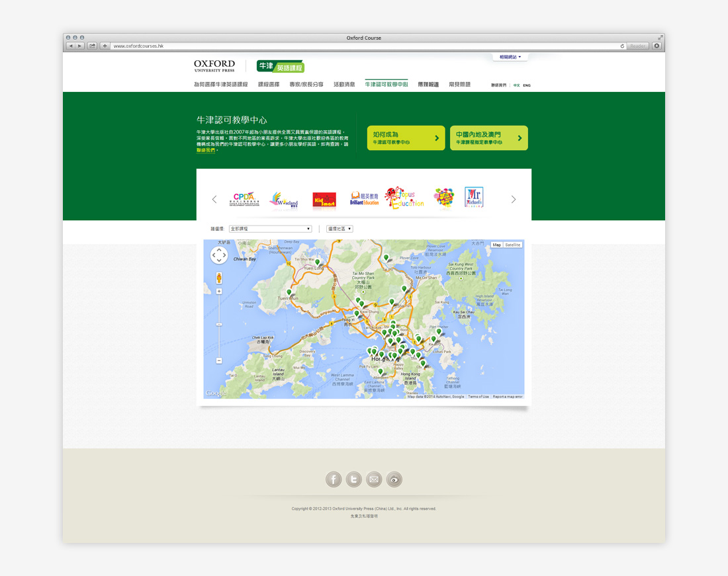Image resolution: width=728 pixels, height=576 pixels.
Task: Zoom out with the map minus button
Action: coord(219,360)
